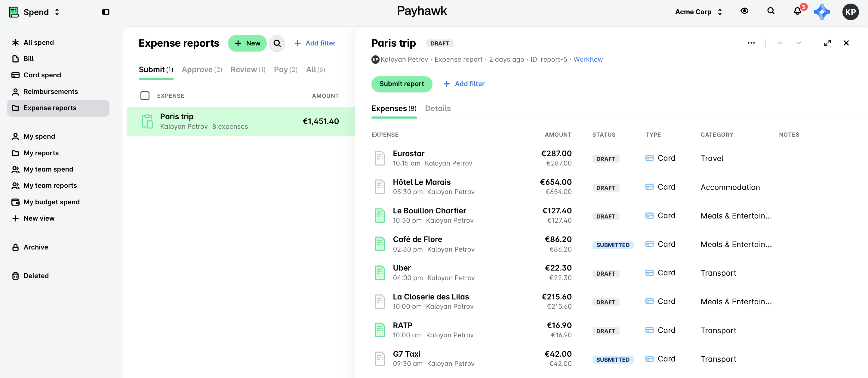Open the Eurostar expense document icon
Screen dimensions: 868x378
pyautogui.click(x=380, y=158)
